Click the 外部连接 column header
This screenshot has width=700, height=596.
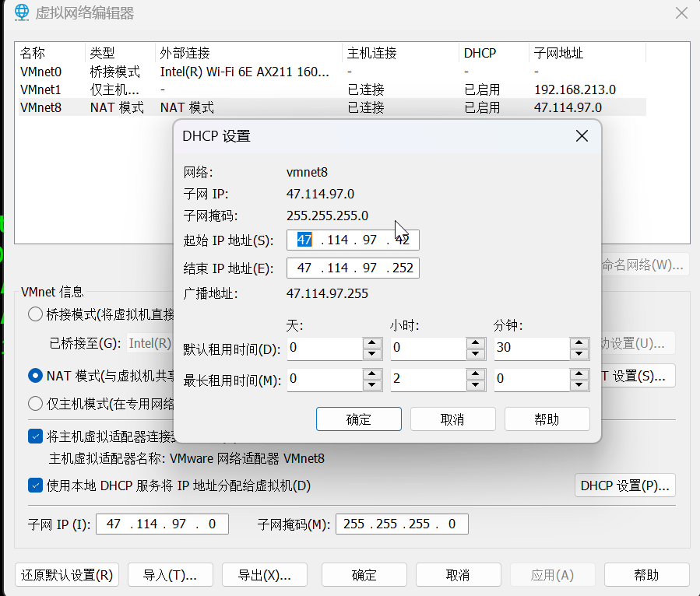pyautogui.click(x=248, y=53)
